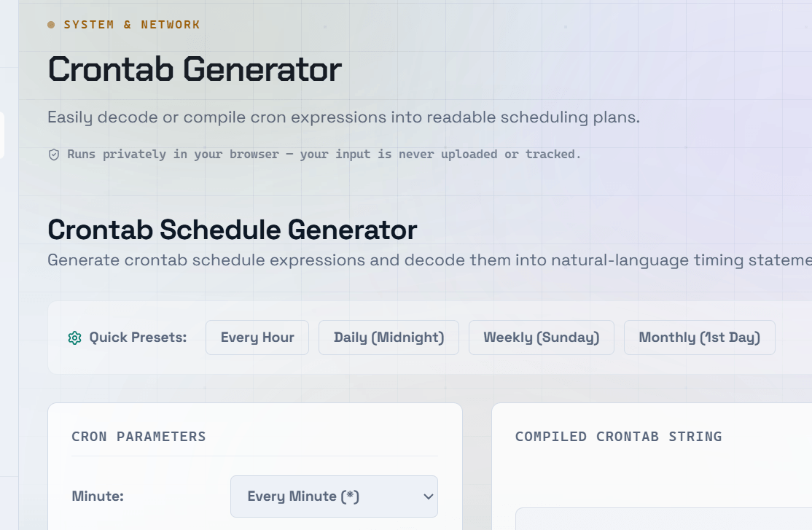Click the Quick Presets gear icon

[74, 338]
